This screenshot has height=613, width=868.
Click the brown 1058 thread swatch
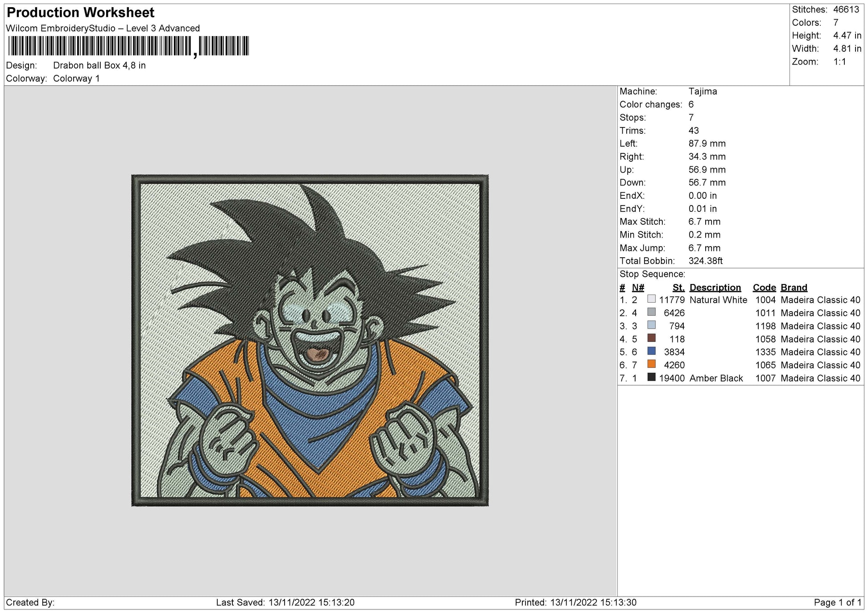[x=651, y=338]
